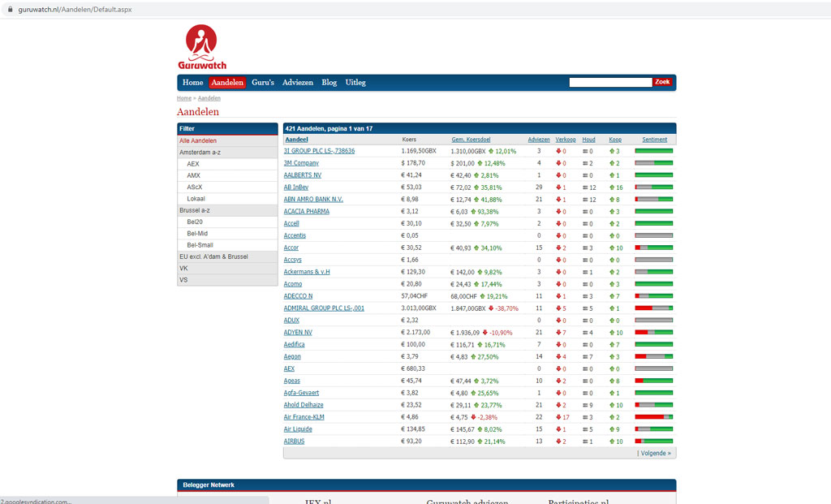Open the Guru's navigation tab
Screen dimensions: 831x504
263,83
